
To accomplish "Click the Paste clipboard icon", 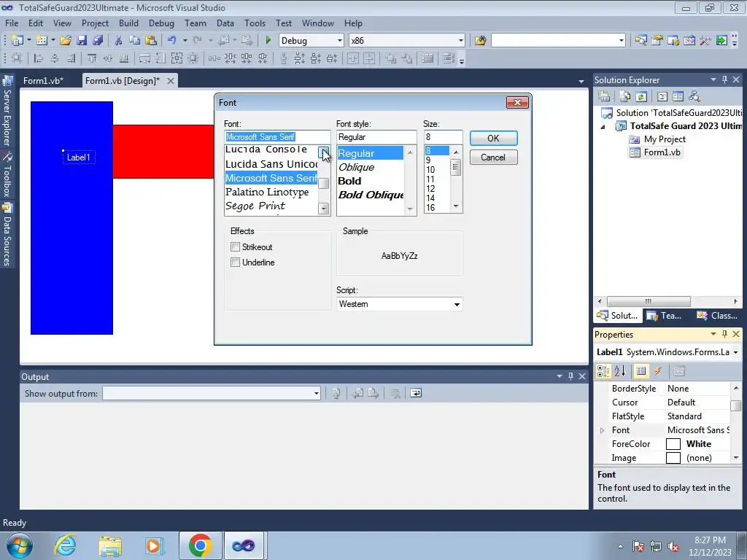I will click(x=151, y=41).
